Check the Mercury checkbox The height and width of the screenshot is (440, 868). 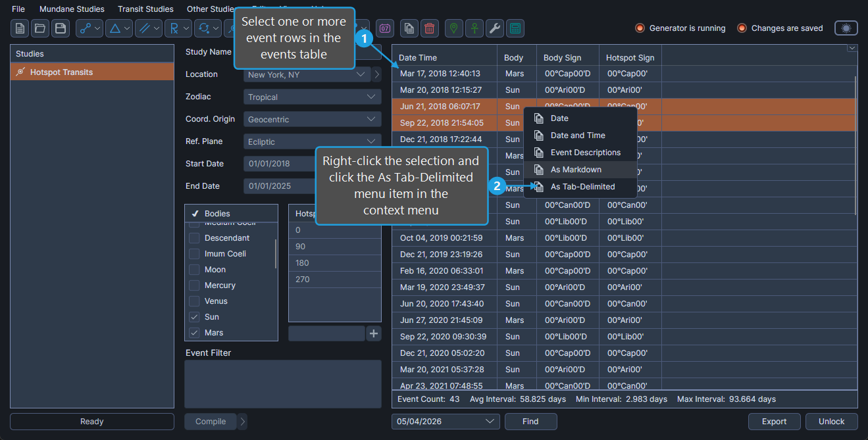pos(194,285)
